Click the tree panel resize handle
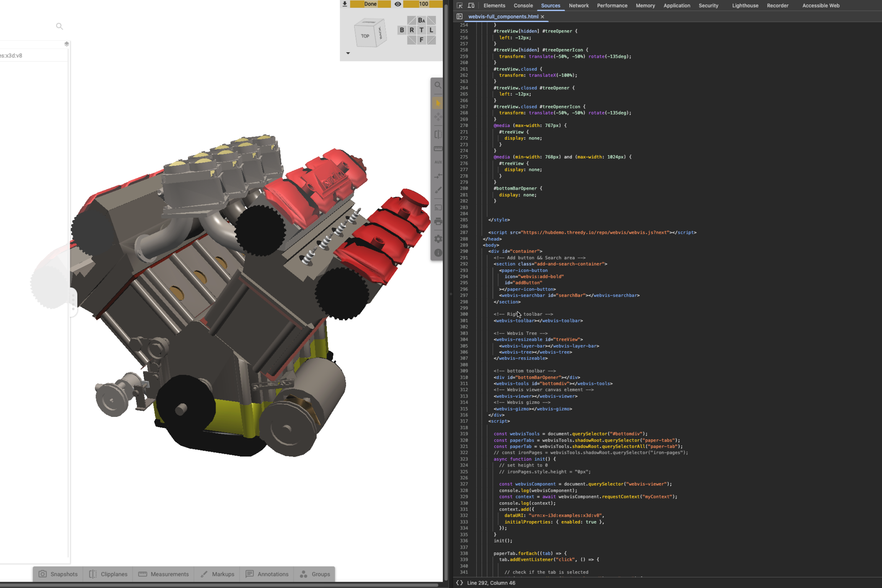 point(73,302)
